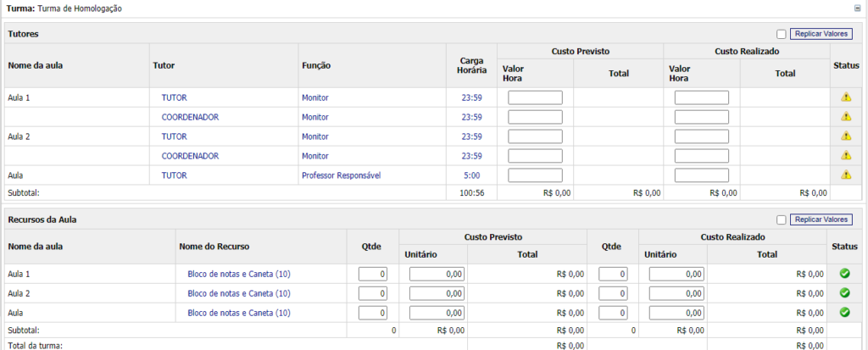Image resolution: width=868 pixels, height=350 pixels.
Task: Click Custo Previsto Qtde field for Aula 2 resource
Action: tap(373, 293)
